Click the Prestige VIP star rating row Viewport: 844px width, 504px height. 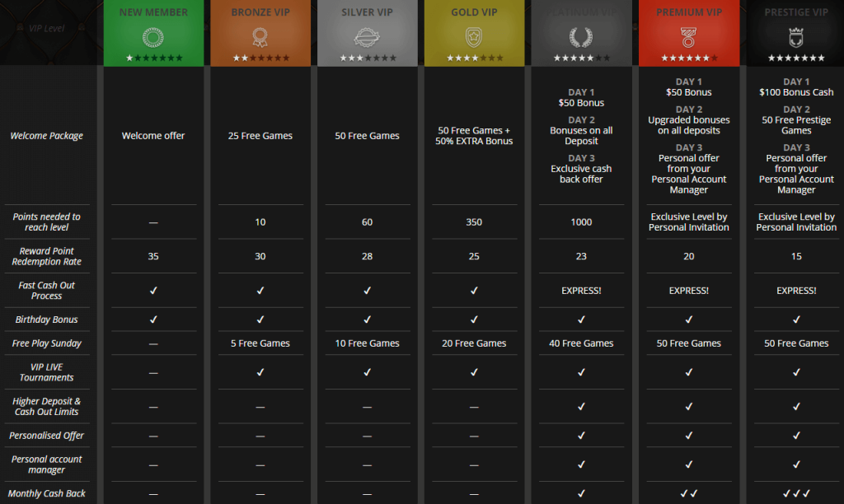pos(796,58)
